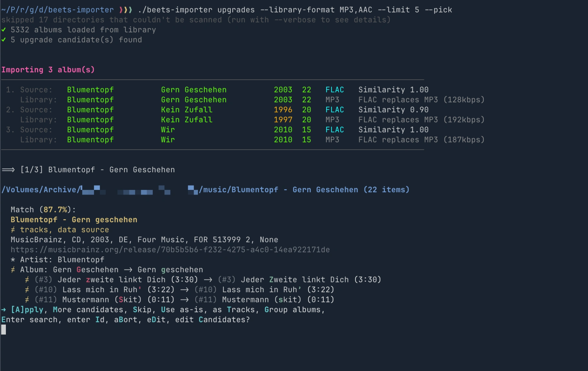Click the checkmark beside '5332 albums loaded'

coord(4,30)
